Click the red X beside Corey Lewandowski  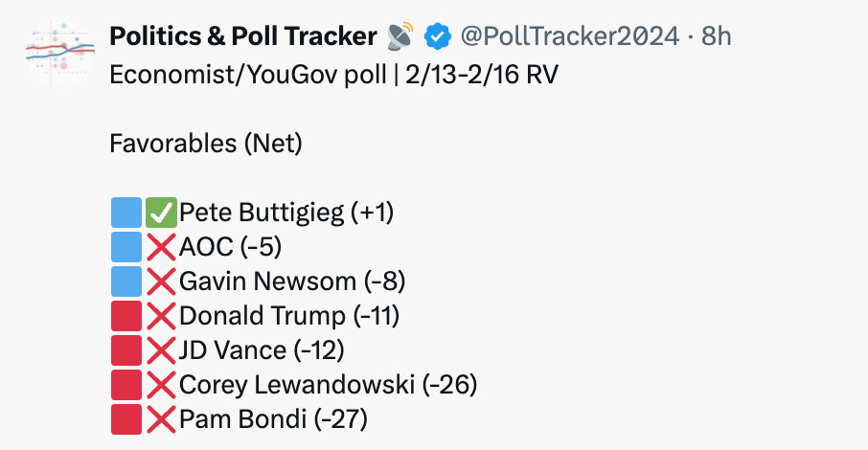click(161, 385)
